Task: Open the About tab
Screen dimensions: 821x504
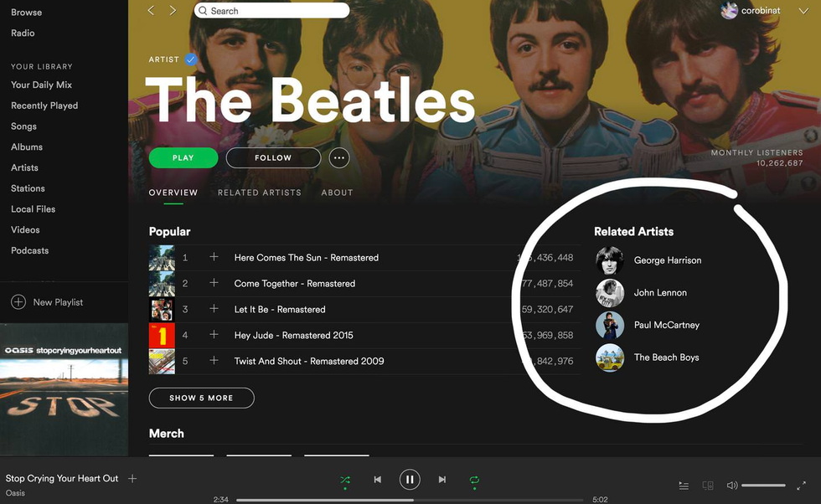Action: (x=337, y=193)
